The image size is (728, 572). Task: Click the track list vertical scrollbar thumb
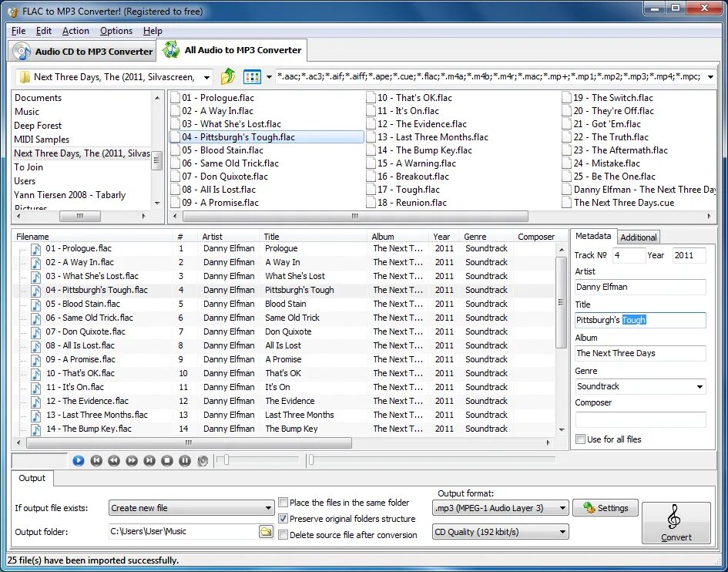point(562,302)
